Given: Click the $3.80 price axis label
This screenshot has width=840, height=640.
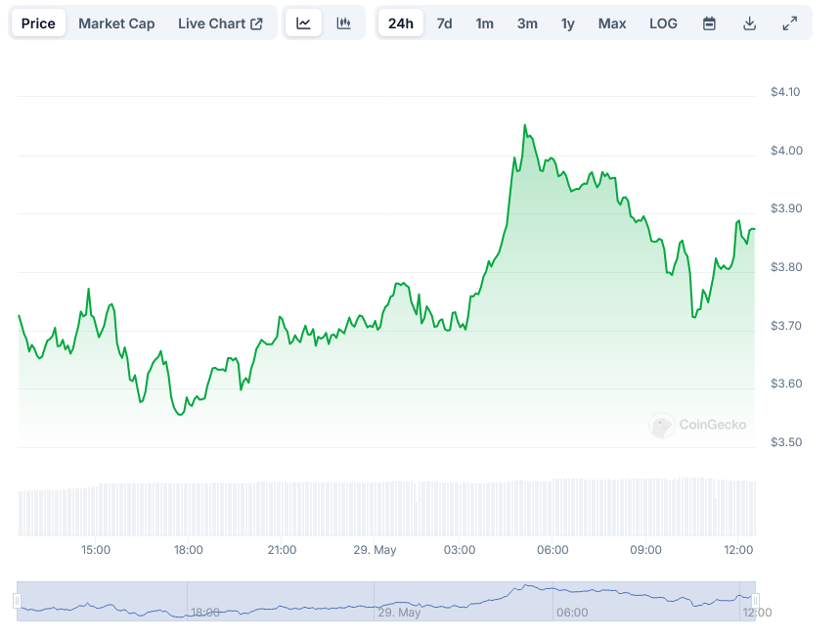Looking at the screenshot, I should tap(786, 267).
